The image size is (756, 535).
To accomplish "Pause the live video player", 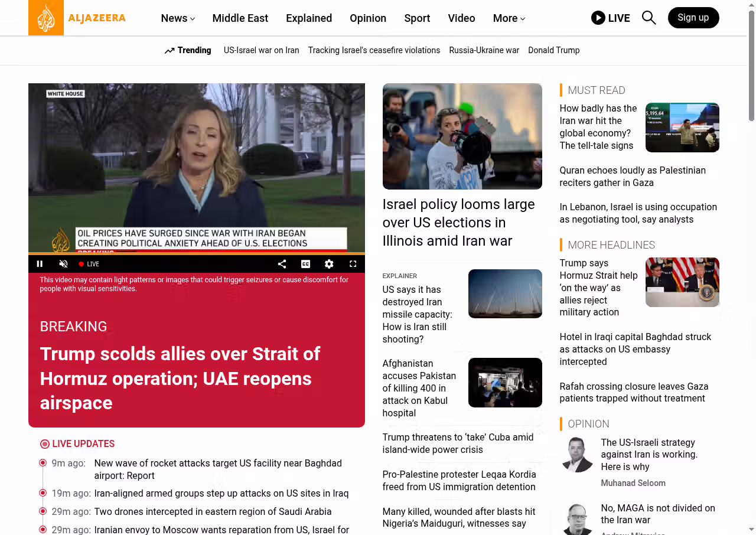I will click(40, 264).
